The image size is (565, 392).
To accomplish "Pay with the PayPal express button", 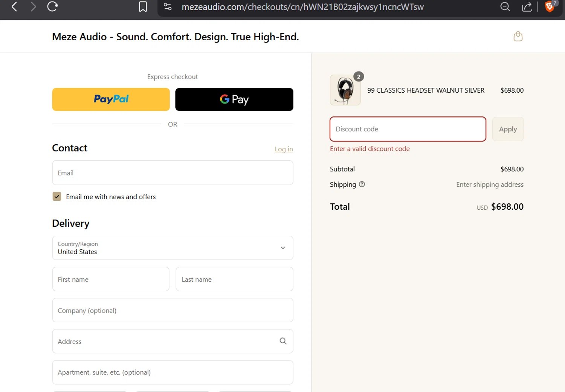I will pyautogui.click(x=111, y=99).
